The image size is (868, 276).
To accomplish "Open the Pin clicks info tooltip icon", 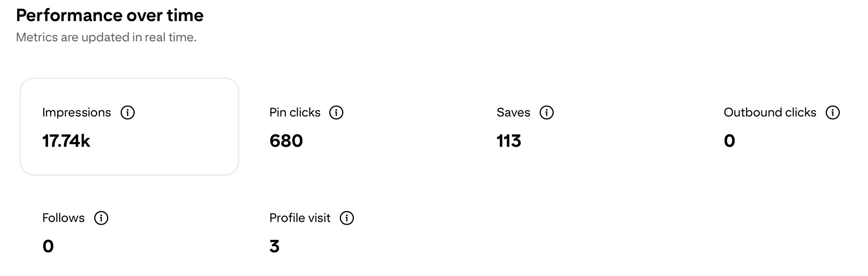I will (336, 113).
